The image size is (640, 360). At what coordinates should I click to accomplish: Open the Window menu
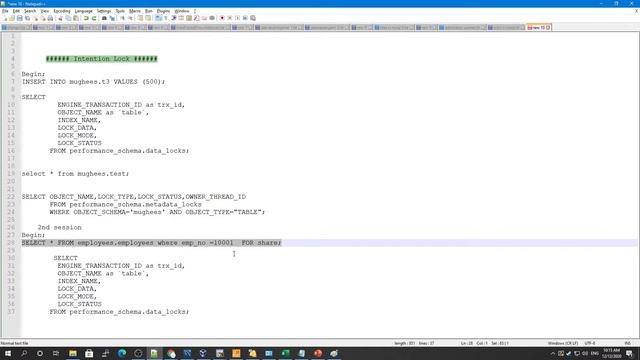[182, 11]
